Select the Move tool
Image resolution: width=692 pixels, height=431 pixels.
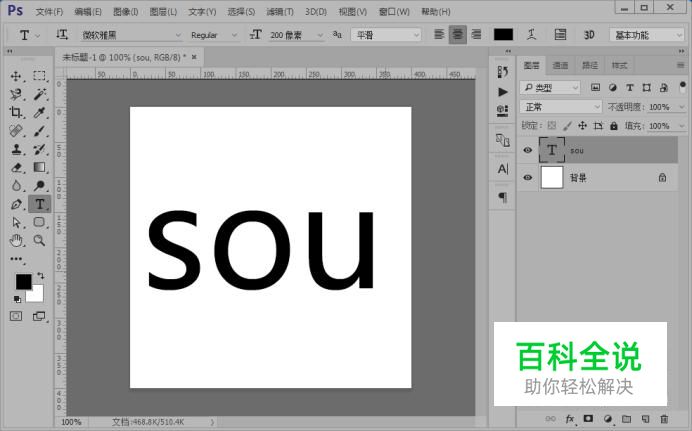coord(16,76)
